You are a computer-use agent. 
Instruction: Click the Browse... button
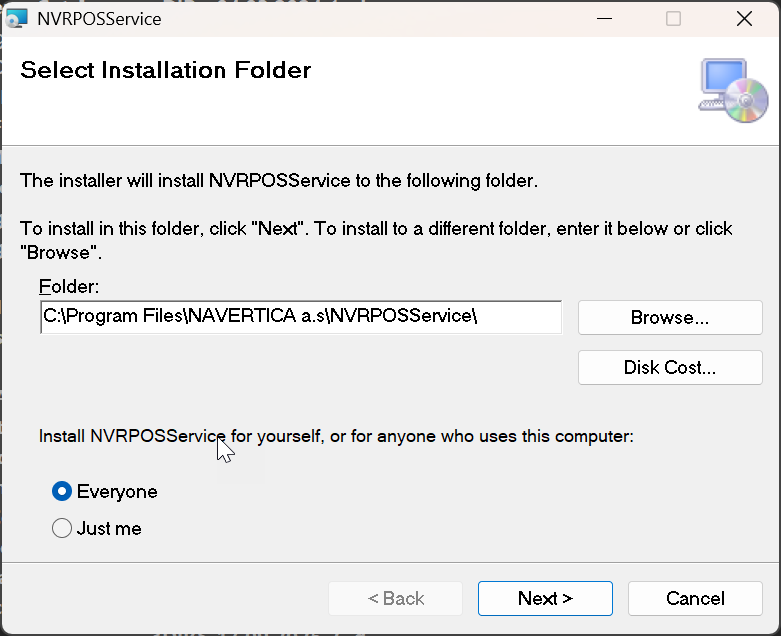pyautogui.click(x=669, y=318)
